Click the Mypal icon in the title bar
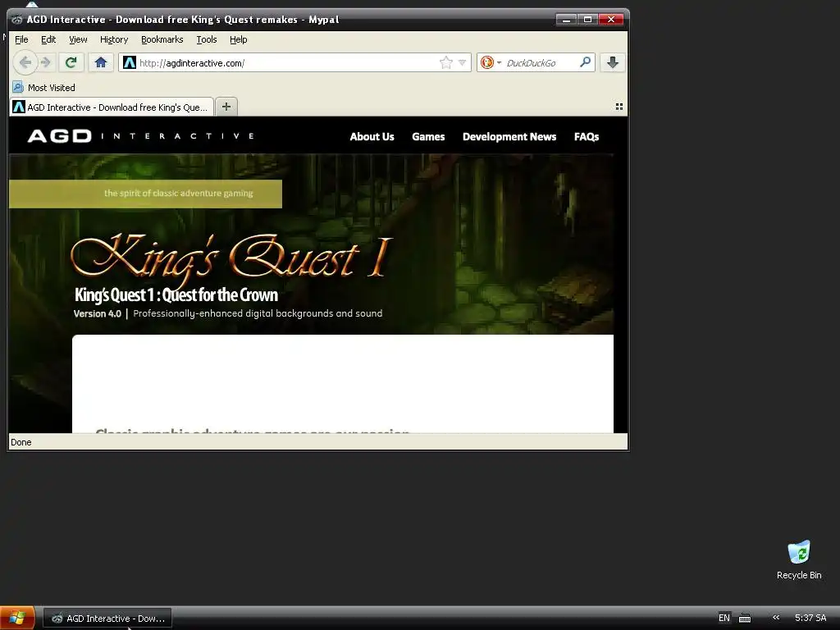The image size is (840, 630). [x=17, y=20]
